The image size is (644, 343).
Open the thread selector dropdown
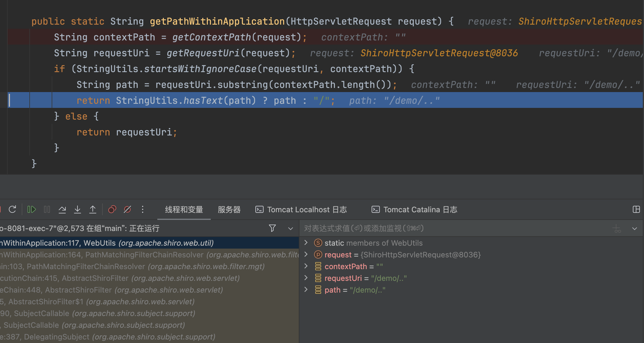point(291,228)
